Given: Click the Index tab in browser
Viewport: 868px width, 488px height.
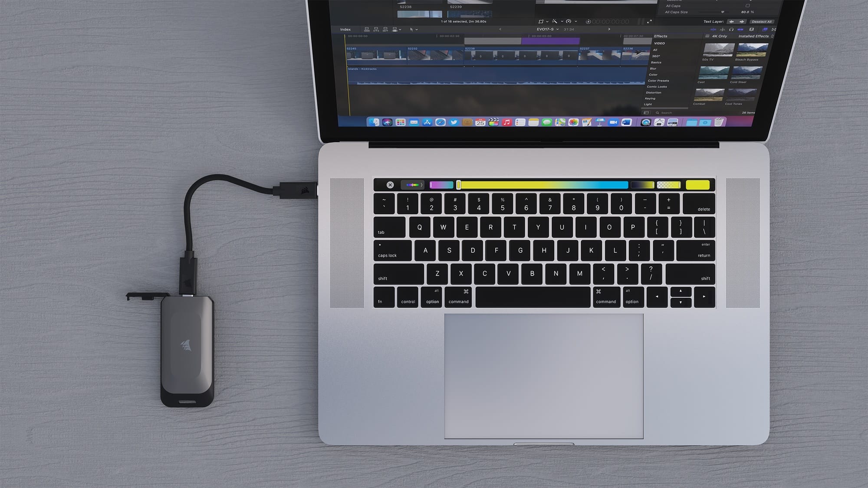Looking at the screenshot, I should pos(346,29).
